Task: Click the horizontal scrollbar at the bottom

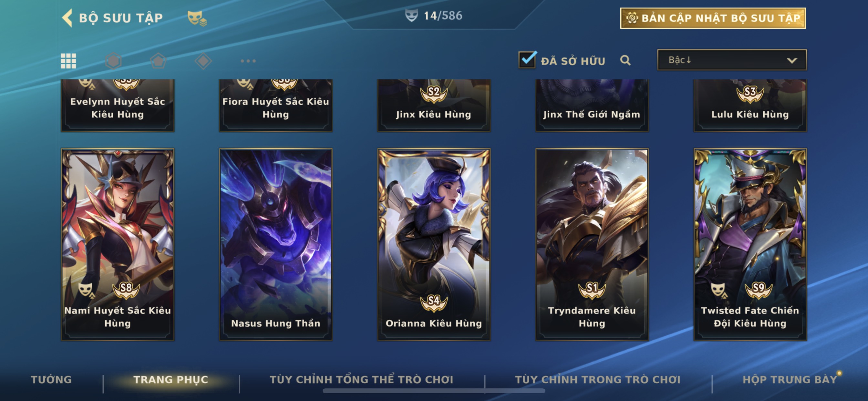Action: point(434,391)
